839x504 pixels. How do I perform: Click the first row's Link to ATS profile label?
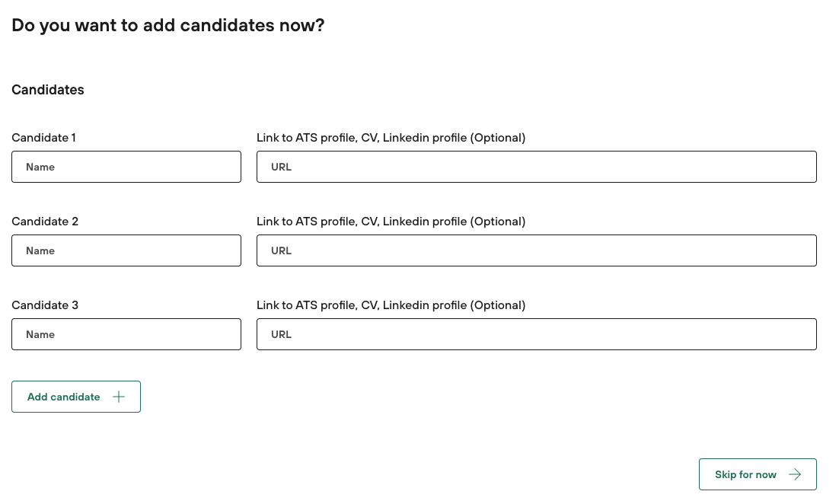click(391, 138)
